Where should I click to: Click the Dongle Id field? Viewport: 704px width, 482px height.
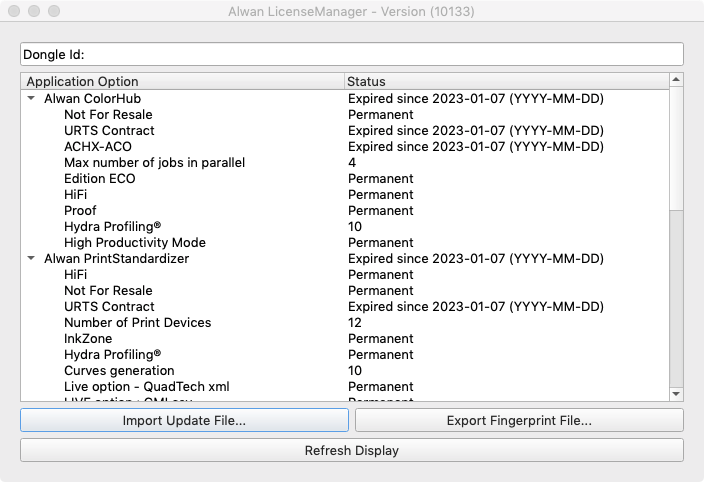tap(352, 54)
